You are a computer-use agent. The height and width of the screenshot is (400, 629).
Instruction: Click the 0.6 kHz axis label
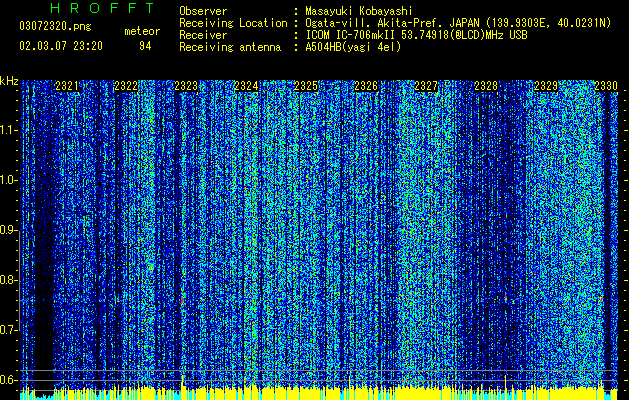(8, 380)
